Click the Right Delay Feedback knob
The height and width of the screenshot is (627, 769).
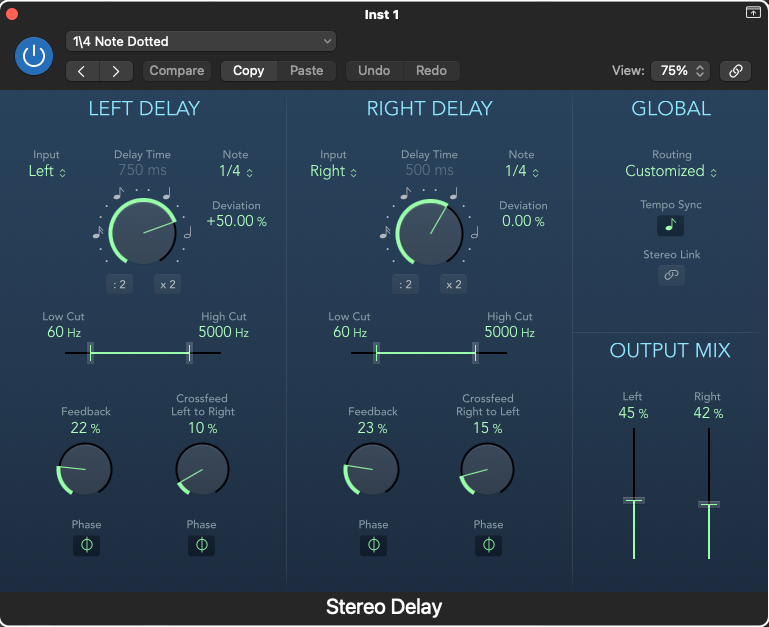(371, 469)
